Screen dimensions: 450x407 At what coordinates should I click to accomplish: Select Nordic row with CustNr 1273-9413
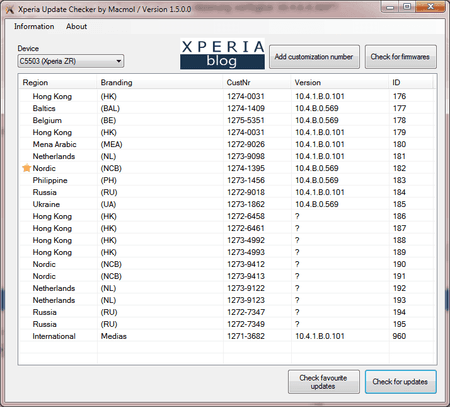tap(227, 276)
